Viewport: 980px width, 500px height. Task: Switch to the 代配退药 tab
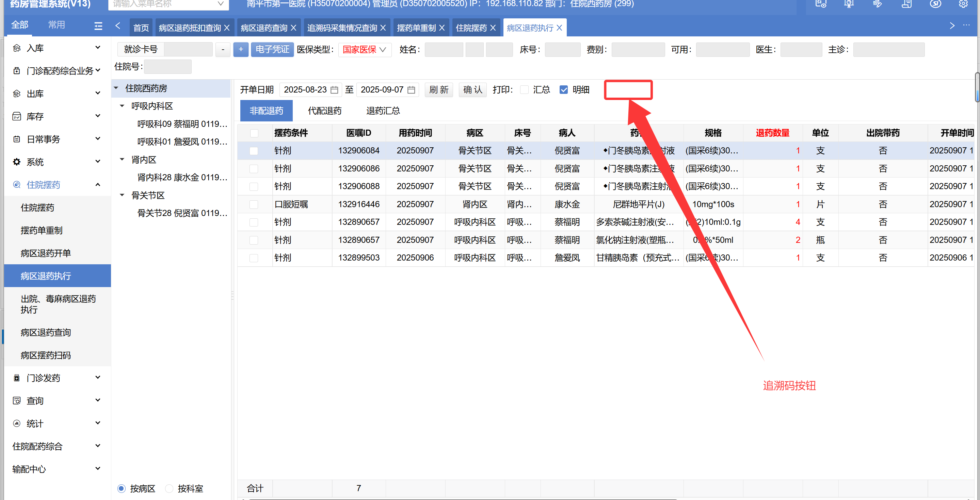pos(324,111)
